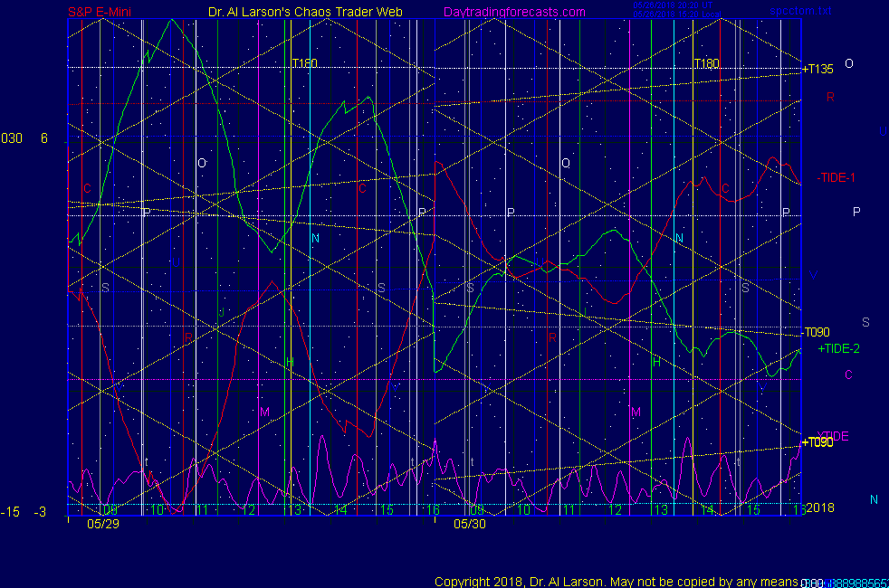Click the copyright notice text at bottom
Viewport: 889px width, 588px height.
(x=616, y=581)
